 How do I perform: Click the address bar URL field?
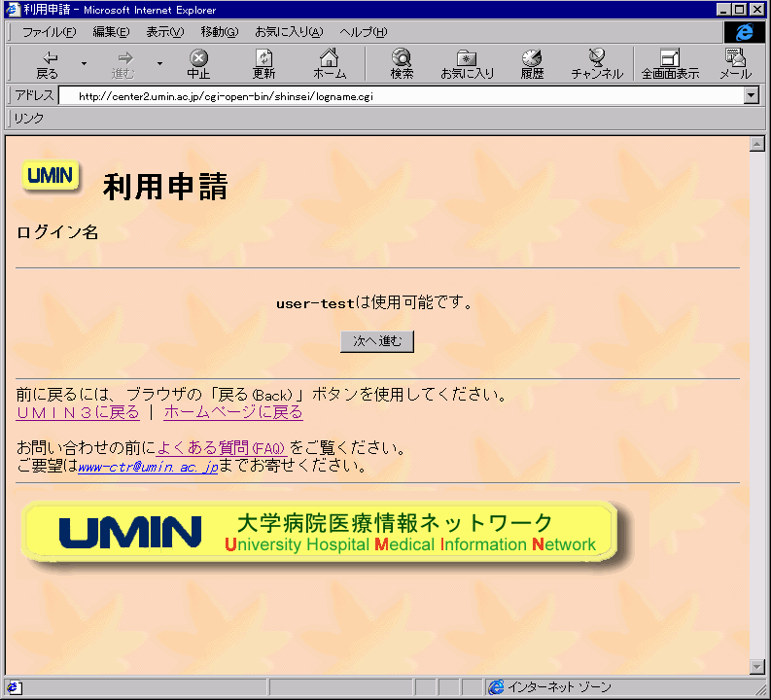click(x=389, y=96)
